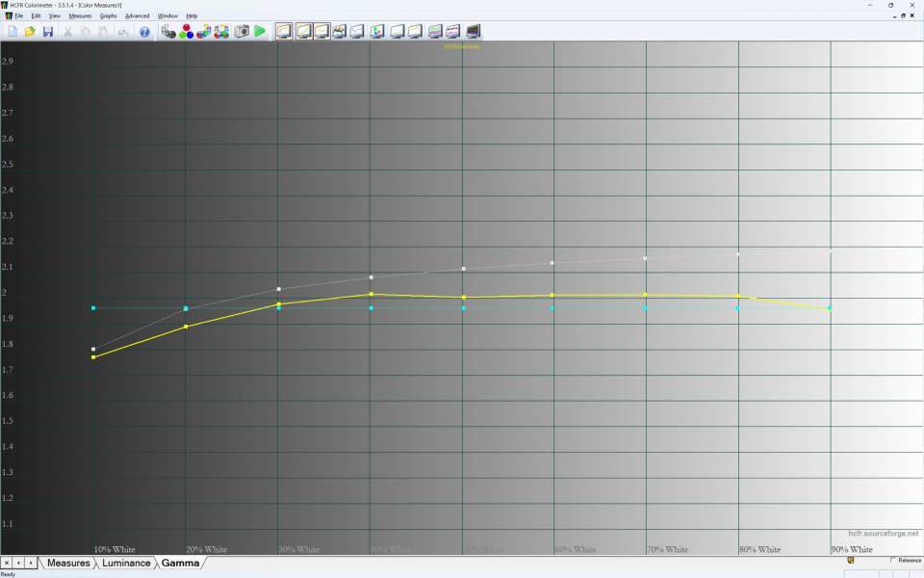Click the grayscale measure sensor icon
924x578 pixels.
168,31
